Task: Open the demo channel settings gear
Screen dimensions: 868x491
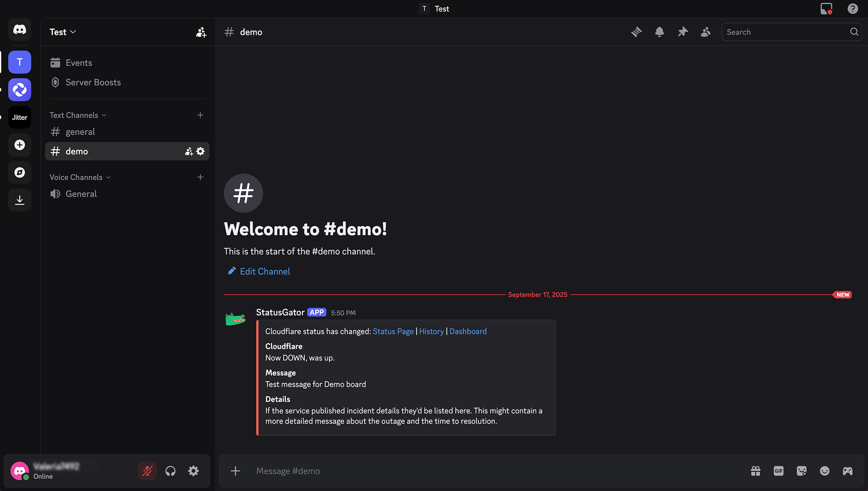Action: (x=200, y=151)
